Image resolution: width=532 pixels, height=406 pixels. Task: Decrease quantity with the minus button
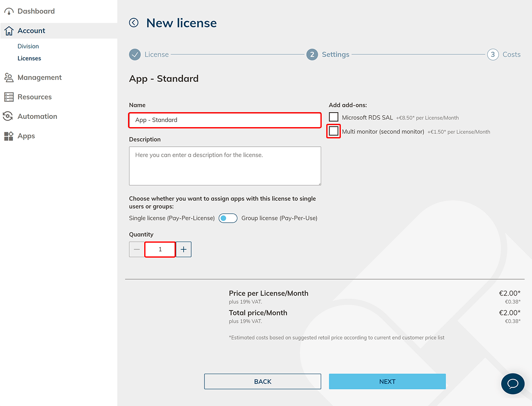137,249
